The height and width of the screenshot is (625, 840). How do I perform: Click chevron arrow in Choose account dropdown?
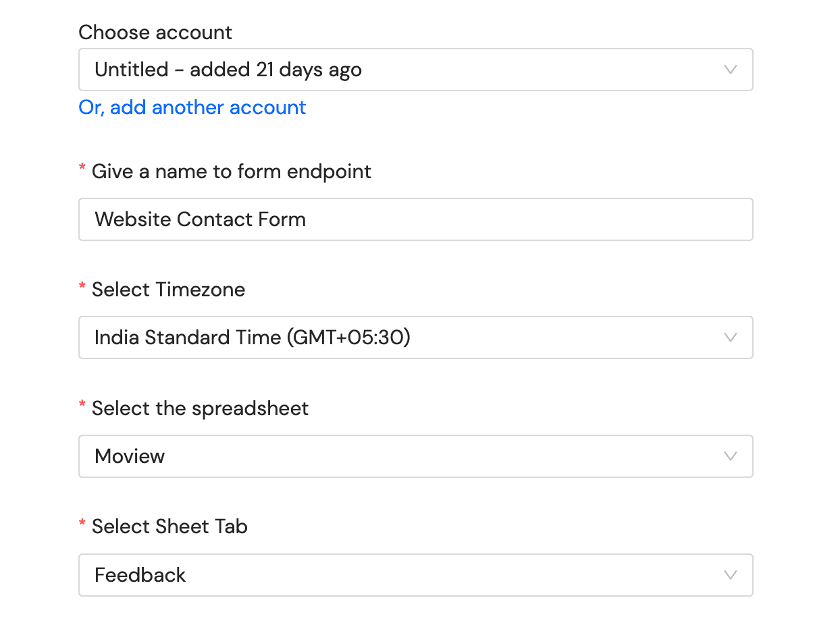730,70
